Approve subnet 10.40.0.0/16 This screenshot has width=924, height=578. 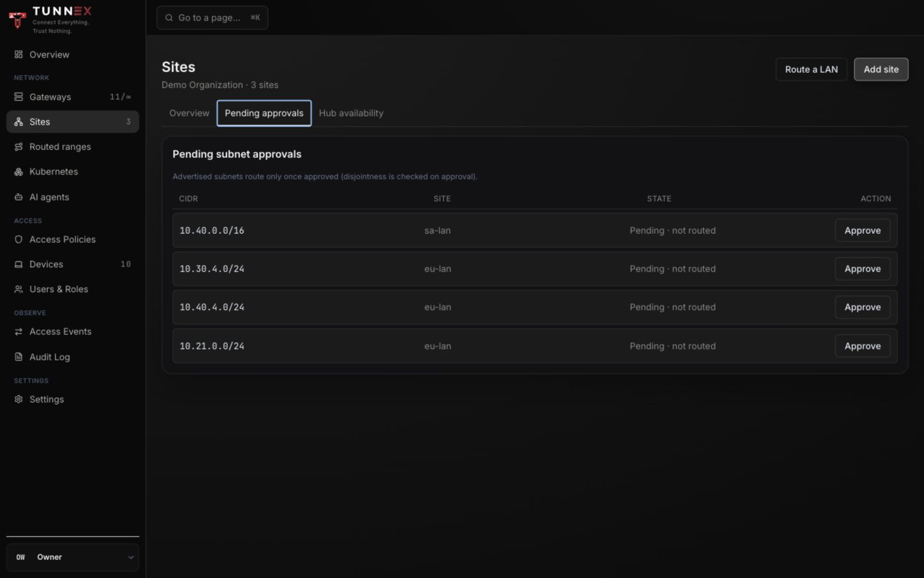tap(862, 231)
